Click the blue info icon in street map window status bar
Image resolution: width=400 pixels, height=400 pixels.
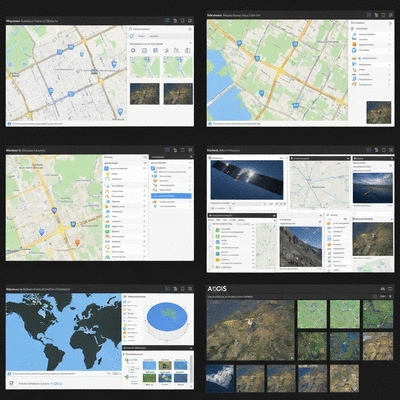click(10, 124)
